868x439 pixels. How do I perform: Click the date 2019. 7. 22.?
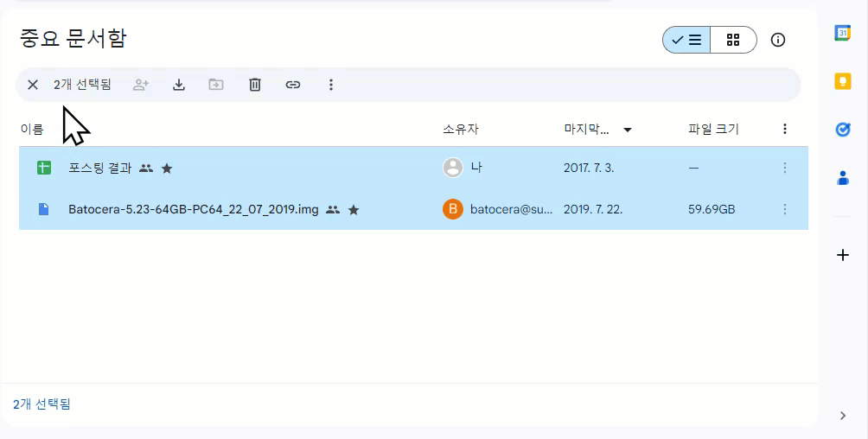593,209
